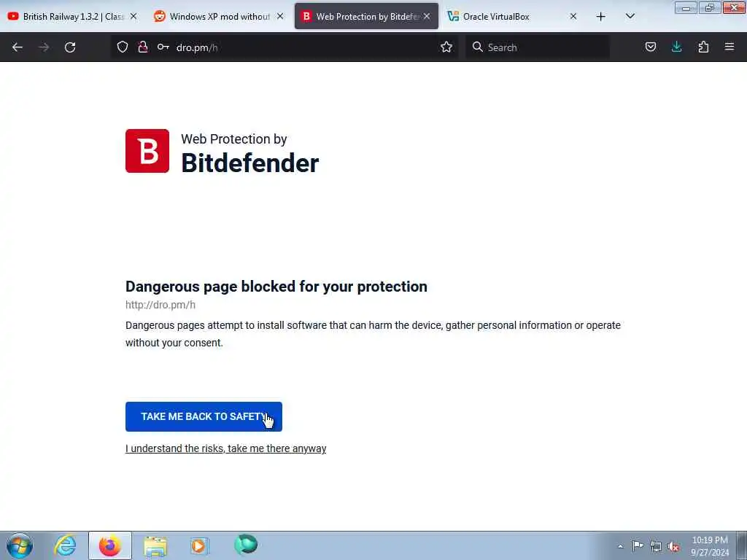Click the 'Dangerous page blocked for your protection' heading
747x560 pixels.
[276, 287]
